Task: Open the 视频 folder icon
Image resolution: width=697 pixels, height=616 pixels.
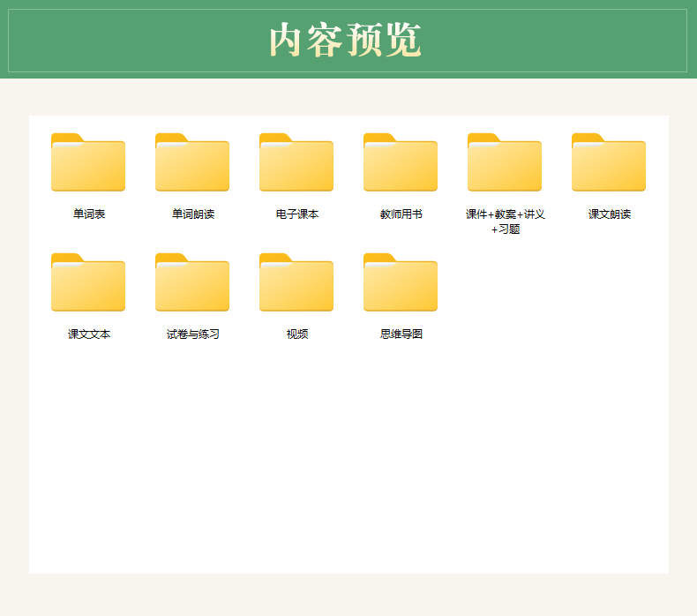Action: point(296,282)
